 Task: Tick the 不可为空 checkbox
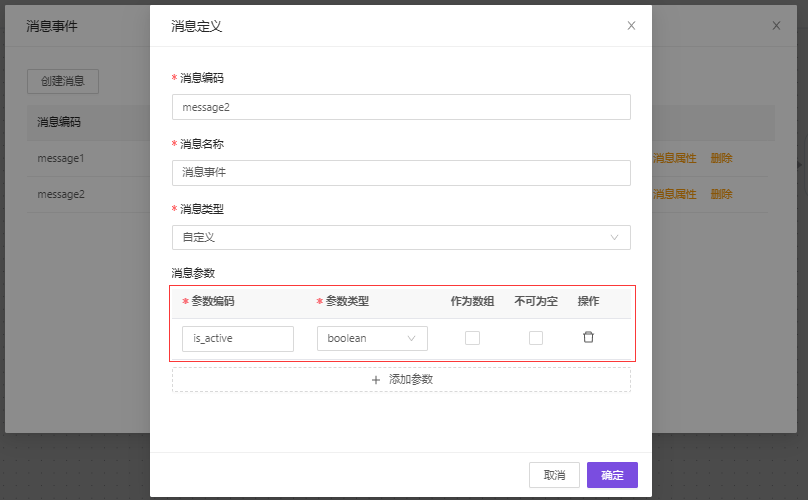click(536, 338)
